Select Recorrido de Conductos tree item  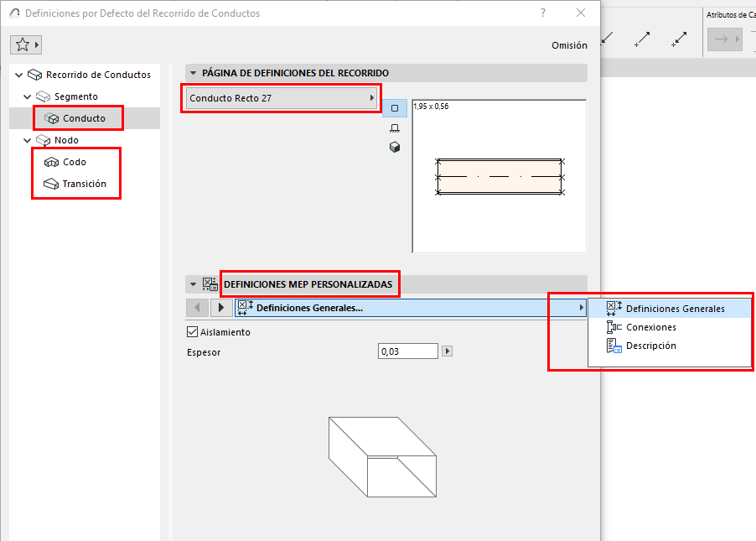98,75
